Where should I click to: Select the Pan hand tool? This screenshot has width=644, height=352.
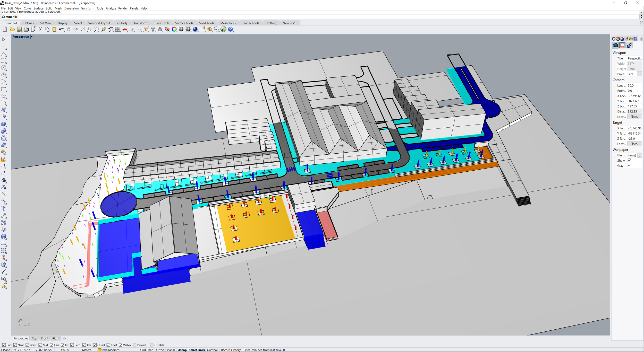click(x=69, y=29)
